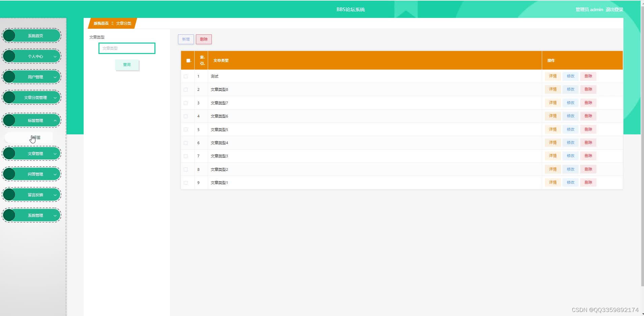
Task: Open 详情 for row 文章类型1
Action: point(553,182)
